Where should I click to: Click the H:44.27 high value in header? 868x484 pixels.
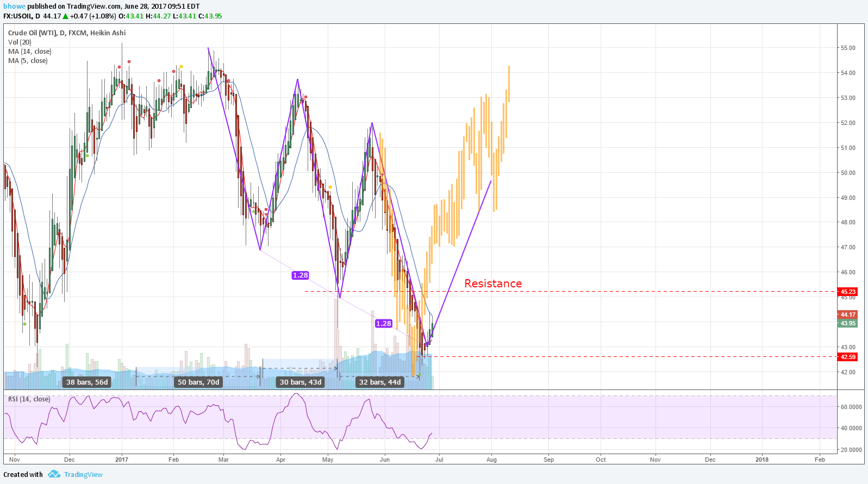click(x=158, y=16)
